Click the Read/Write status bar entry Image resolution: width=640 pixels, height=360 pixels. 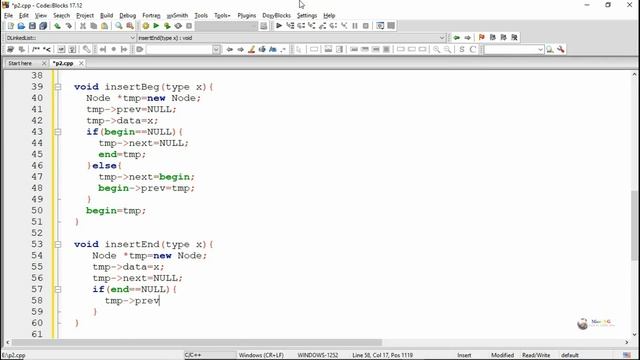coord(536,355)
